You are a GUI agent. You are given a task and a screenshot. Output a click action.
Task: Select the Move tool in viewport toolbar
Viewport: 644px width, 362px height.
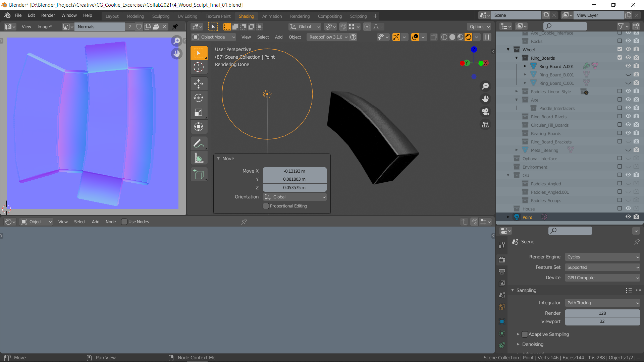[x=199, y=83]
